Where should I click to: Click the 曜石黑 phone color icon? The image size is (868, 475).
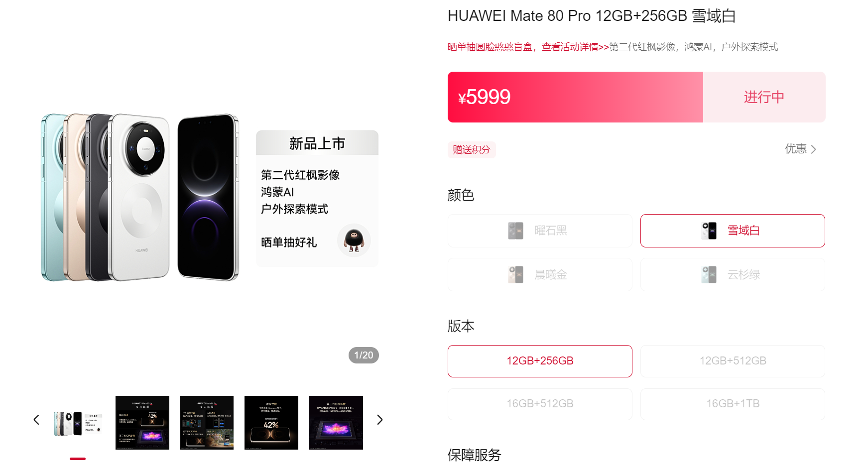pyautogui.click(x=515, y=231)
